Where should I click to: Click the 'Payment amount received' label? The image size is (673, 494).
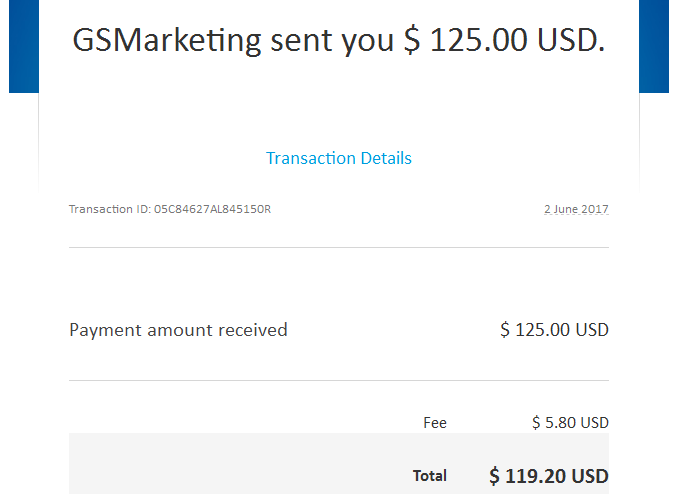tap(178, 330)
